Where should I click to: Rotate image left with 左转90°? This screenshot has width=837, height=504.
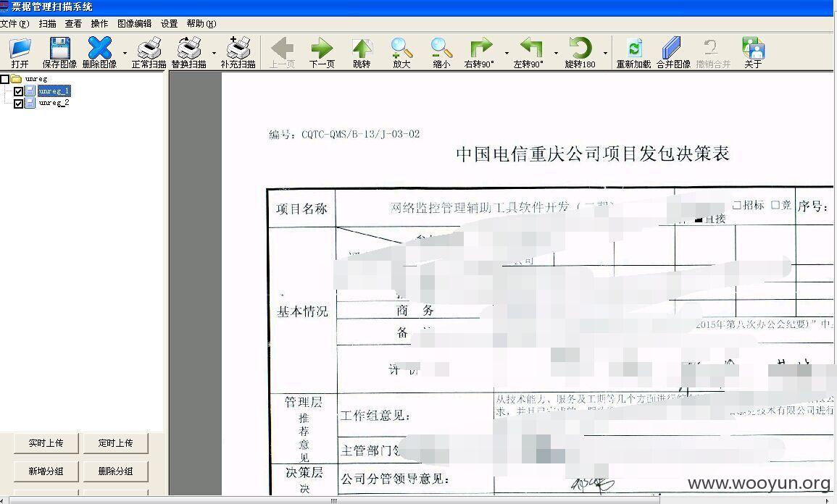click(x=529, y=52)
